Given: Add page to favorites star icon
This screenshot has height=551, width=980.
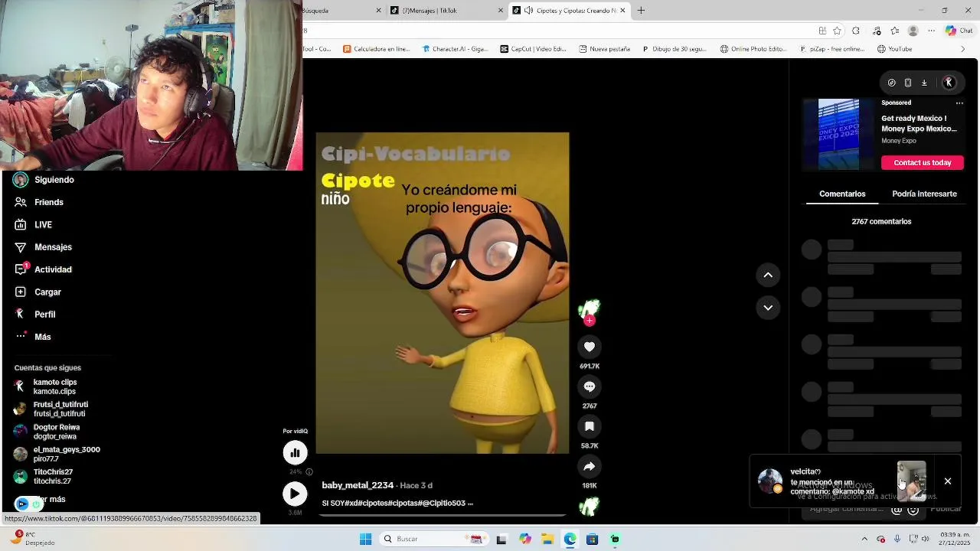Looking at the screenshot, I should tap(837, 31).
